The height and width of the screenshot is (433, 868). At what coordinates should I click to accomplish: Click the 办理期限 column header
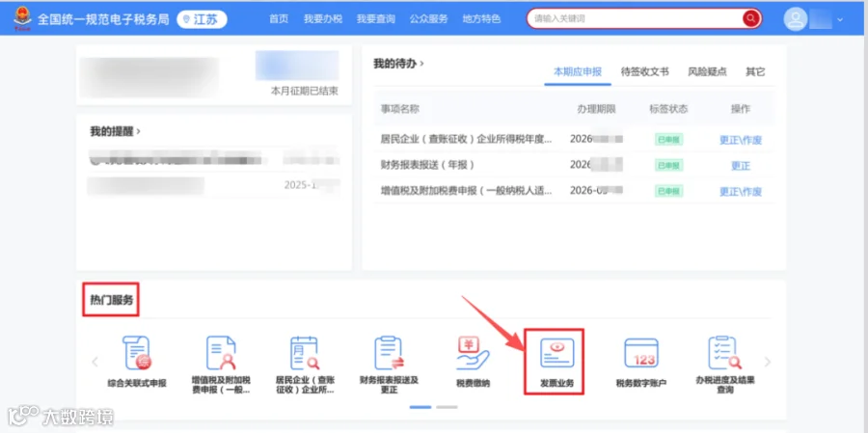coord(596,109)
